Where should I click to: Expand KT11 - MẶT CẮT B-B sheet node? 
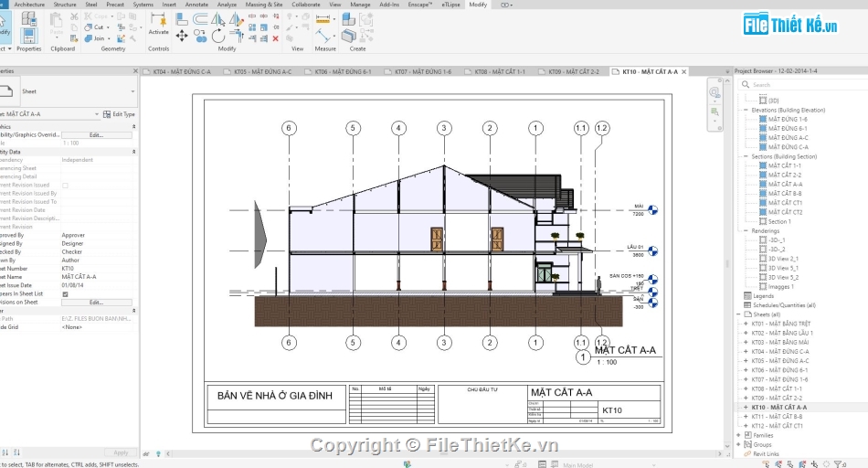point(745,417)
